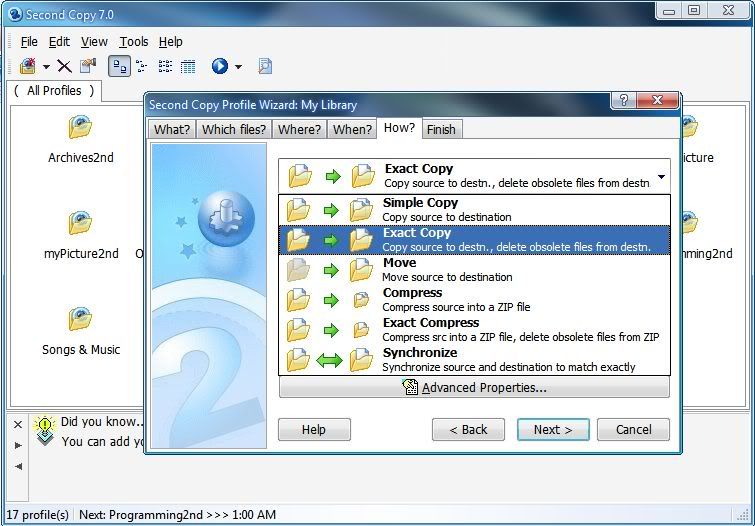Click the Next: Programming2nd status bar entry
Image resolution: width=755 pixels, height=526 pixels.
pos(177,515)
